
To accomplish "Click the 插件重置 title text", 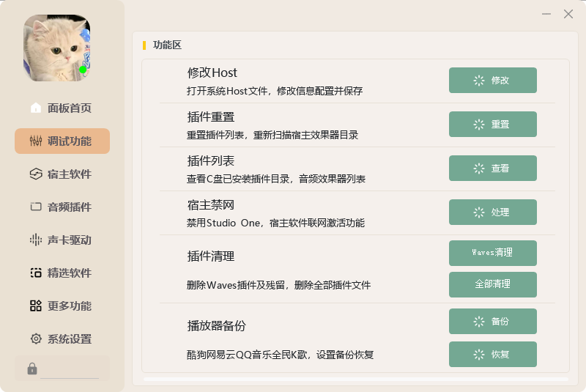I will tap(211, 117).
